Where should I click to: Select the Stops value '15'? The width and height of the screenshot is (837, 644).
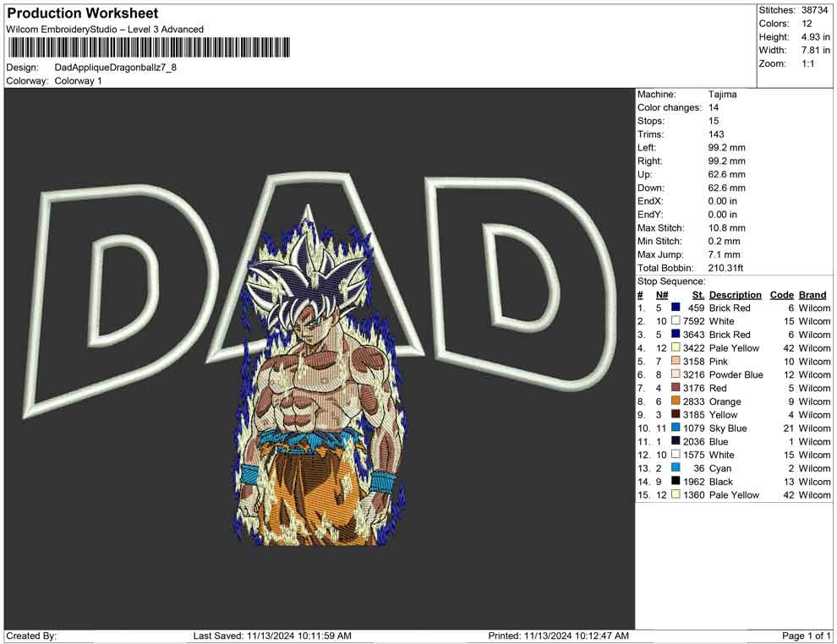point(714,121)
